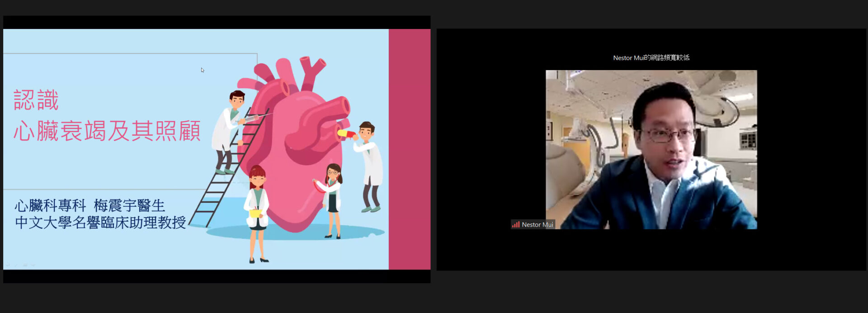Click the faint slideshow previous-slide arrow
The width and height of the screenshot is (868, 313).
(7, 265)
